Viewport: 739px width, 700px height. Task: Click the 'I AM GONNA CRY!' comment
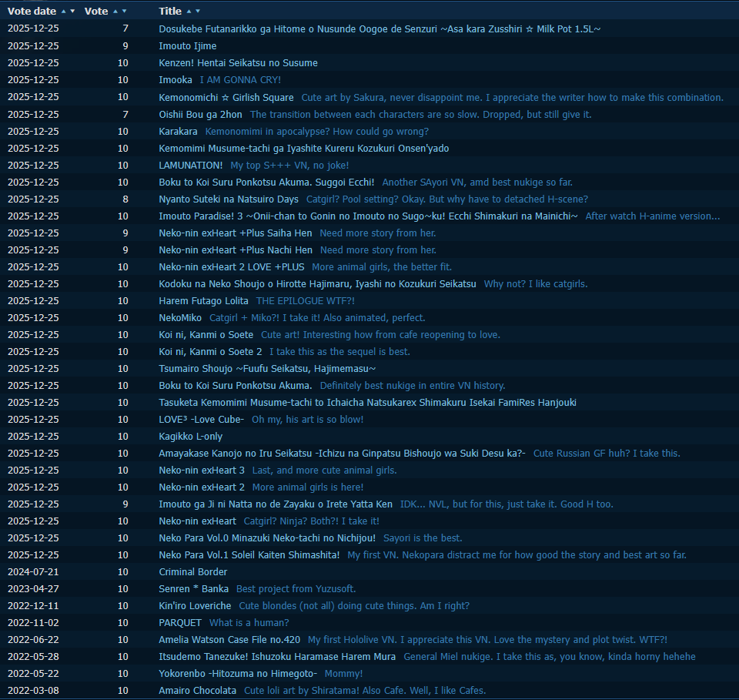(240, 79)
